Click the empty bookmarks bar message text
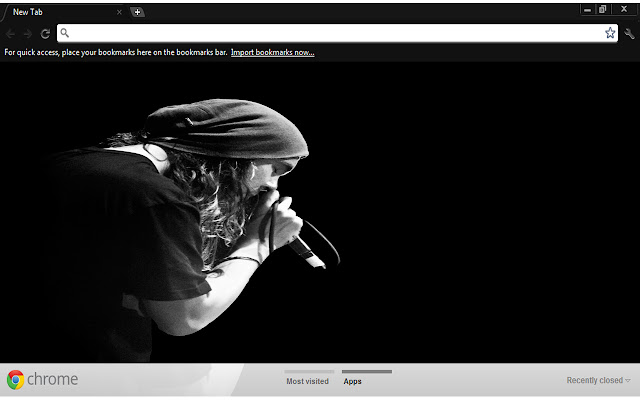The width and height of the screenshot is (640, 400). pos(115,52)
